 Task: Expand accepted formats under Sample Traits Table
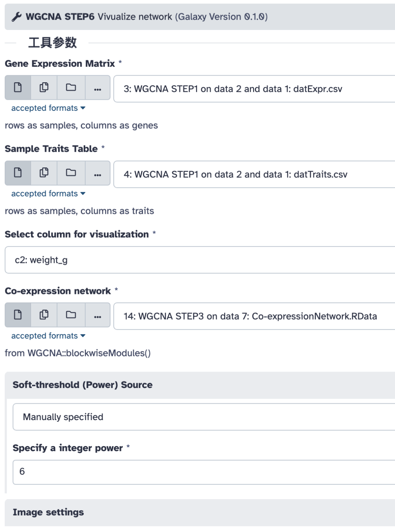pyautogui.click(x=48, y=194)
